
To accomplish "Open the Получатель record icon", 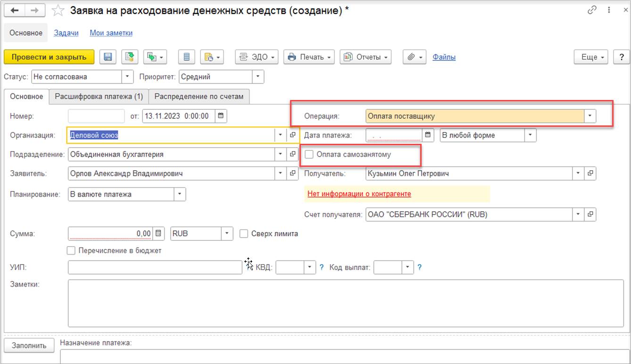I will coord(590,174).
